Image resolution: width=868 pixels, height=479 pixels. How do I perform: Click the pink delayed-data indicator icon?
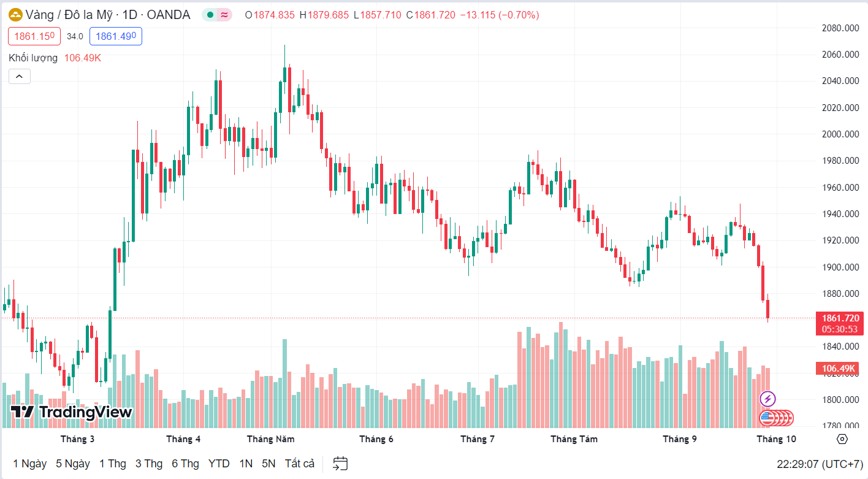(x=224, y=15)
